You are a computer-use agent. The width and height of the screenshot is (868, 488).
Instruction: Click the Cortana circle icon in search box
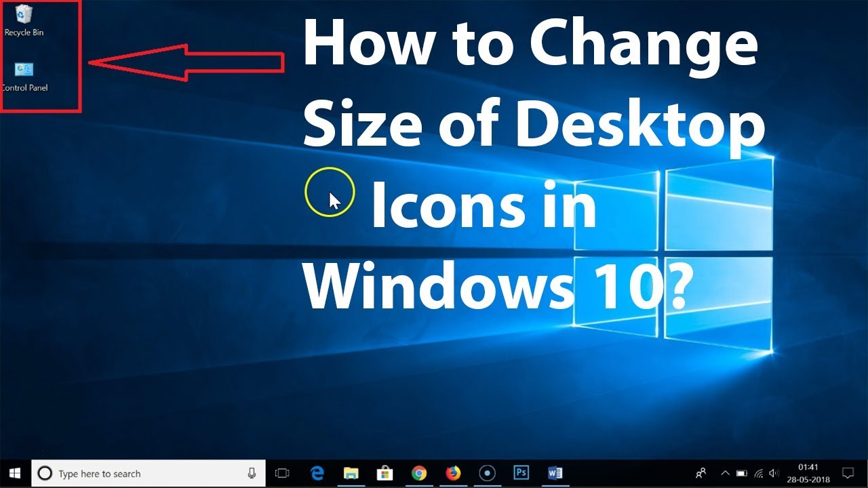pyautogui.click(x=45, y=474)
